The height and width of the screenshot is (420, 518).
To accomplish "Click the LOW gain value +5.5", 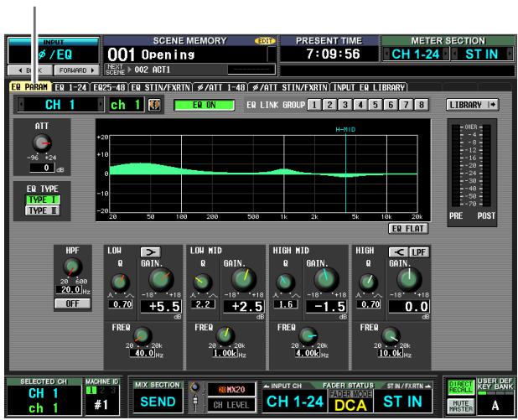I will click(161, 307).
